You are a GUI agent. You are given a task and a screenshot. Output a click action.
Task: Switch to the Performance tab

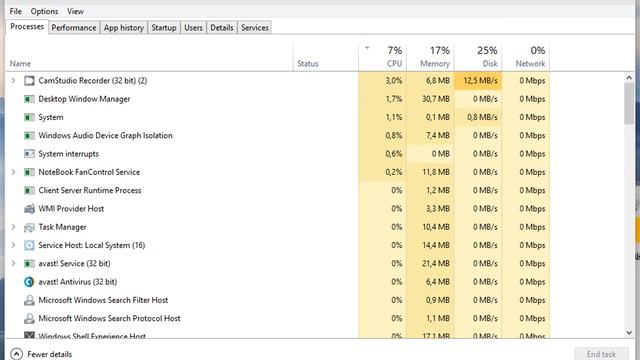[74, 28]
